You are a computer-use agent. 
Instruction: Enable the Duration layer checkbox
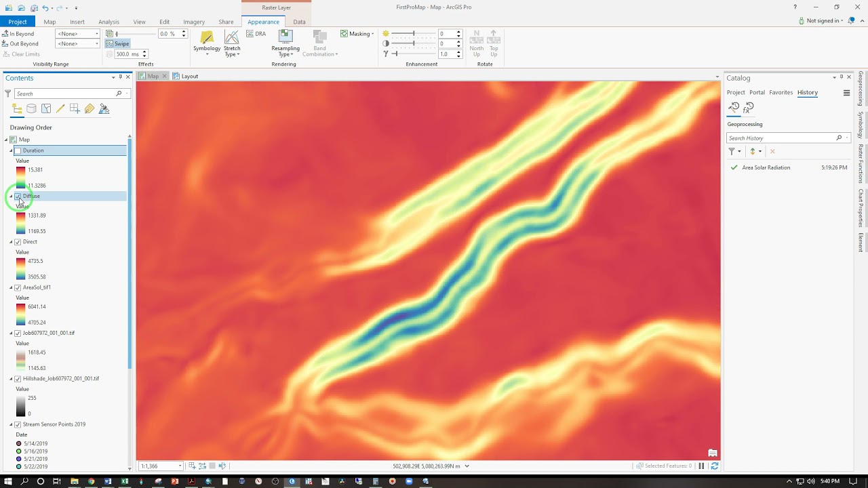(18, 150)
